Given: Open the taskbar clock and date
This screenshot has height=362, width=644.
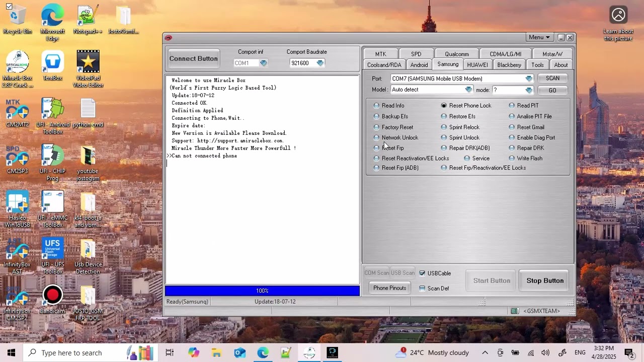Looking at the screenshot, I should [603, 353].
